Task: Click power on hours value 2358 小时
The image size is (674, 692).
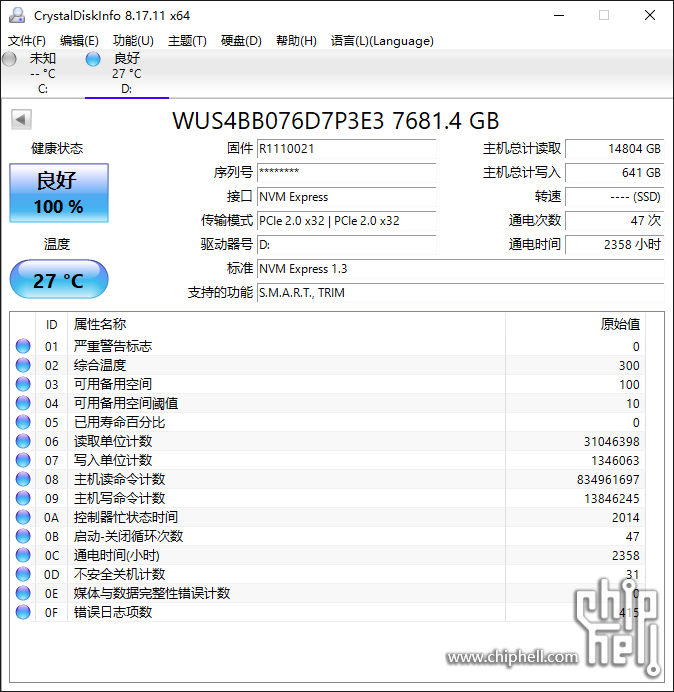Action: pyautogui.click(x=614, y=244)
